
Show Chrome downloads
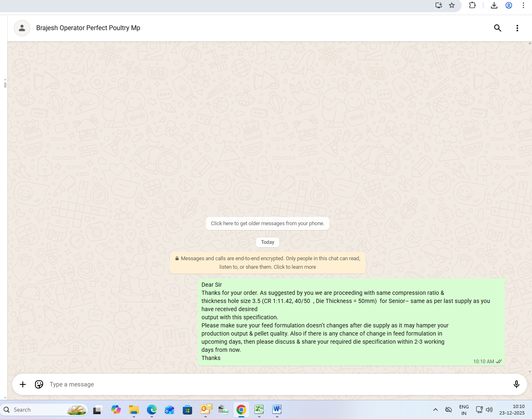coord(494,5)
